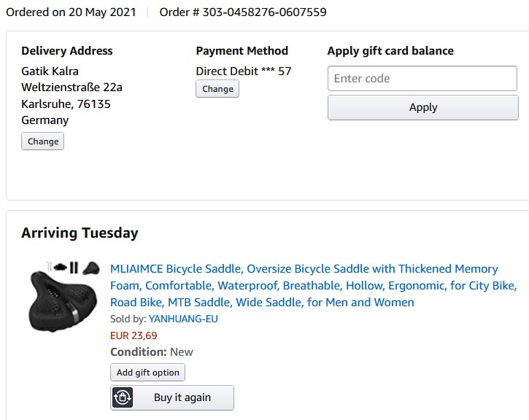Screen dimensions: 529x420
Task: Open the bicycle saddle product thumbnail
Action: 64,293
